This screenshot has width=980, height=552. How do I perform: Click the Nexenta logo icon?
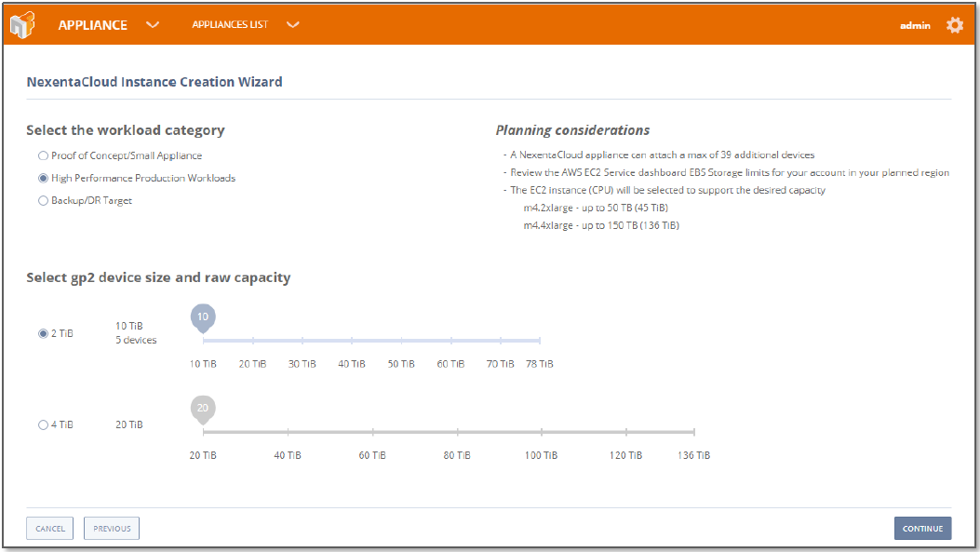pyautogui.click(x=22, y=25)
